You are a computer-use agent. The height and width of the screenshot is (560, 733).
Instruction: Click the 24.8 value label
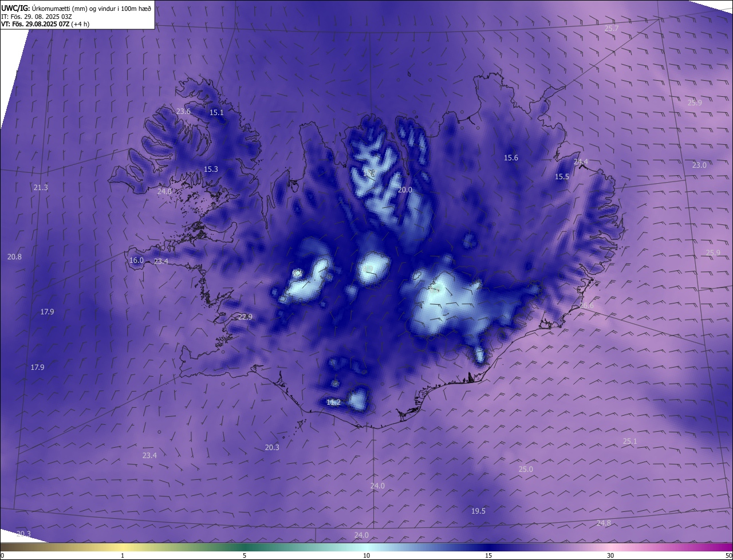coord(604,523)
